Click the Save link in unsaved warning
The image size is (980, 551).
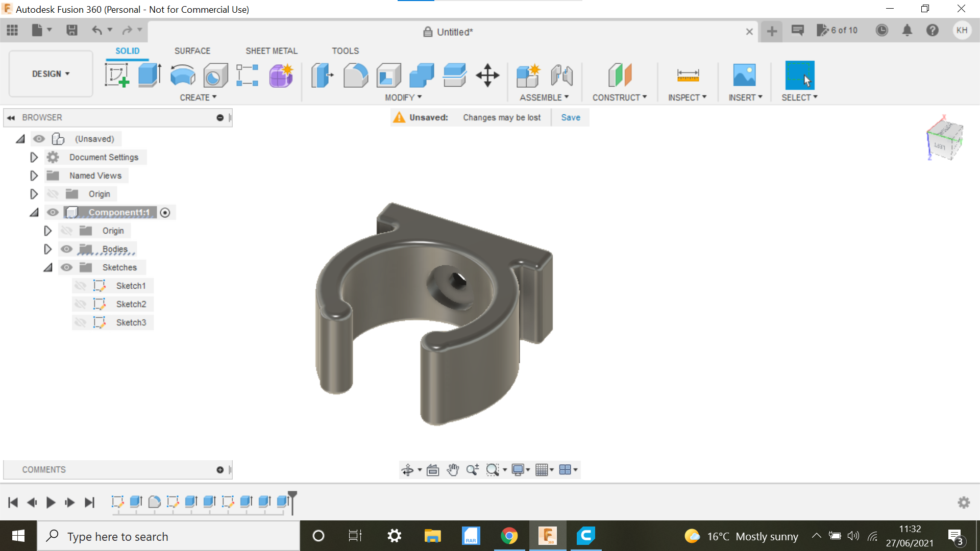coord(571,117)
